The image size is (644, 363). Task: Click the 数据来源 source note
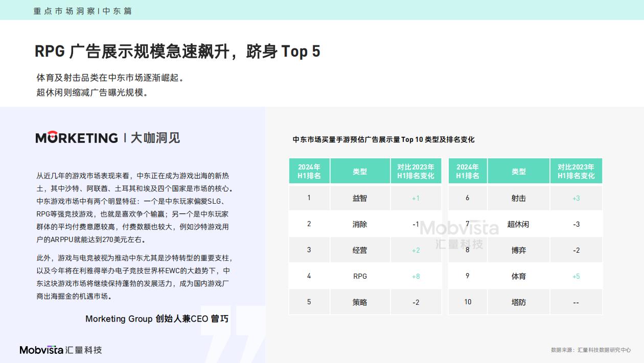(x=590, y=350)
